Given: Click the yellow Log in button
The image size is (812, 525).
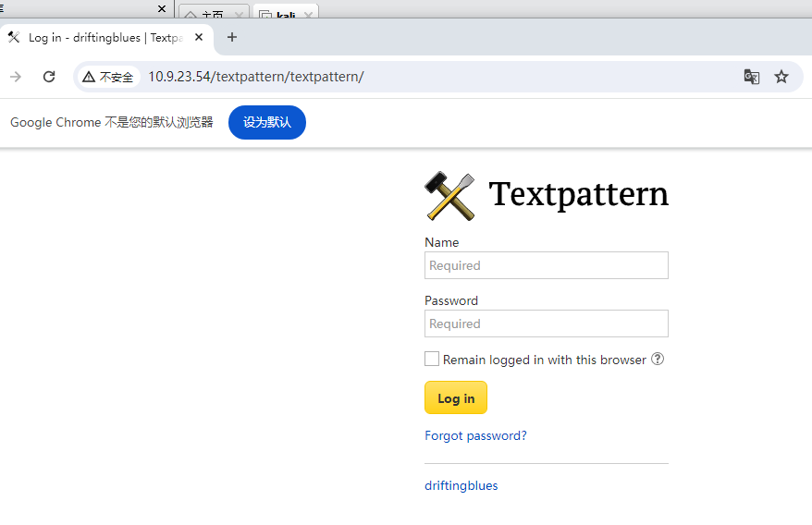Looking at the screenshot, I should (456, 397).
